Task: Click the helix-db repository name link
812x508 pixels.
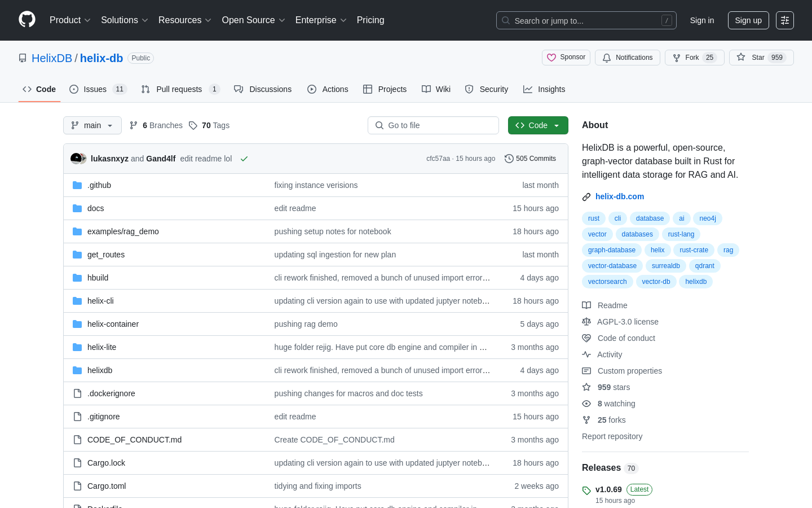Action: pyautogui.click(x=101, y=58)
